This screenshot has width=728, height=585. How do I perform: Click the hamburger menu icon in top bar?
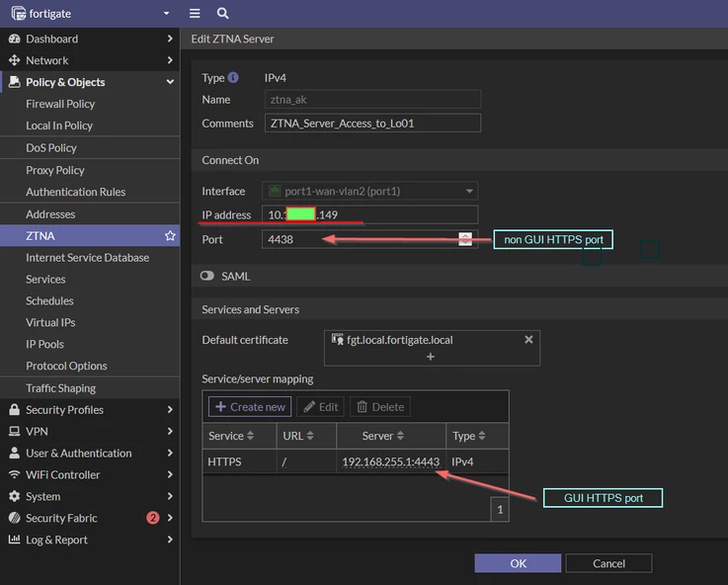195,14
